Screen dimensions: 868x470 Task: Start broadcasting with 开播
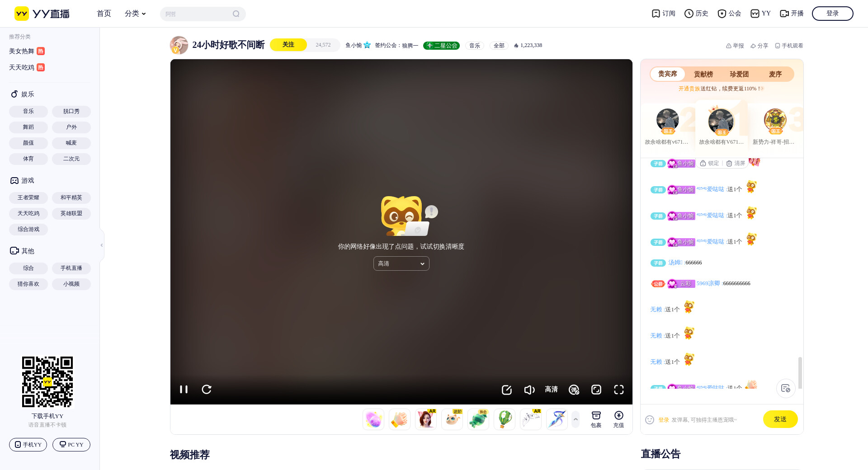tap(792, 14)
